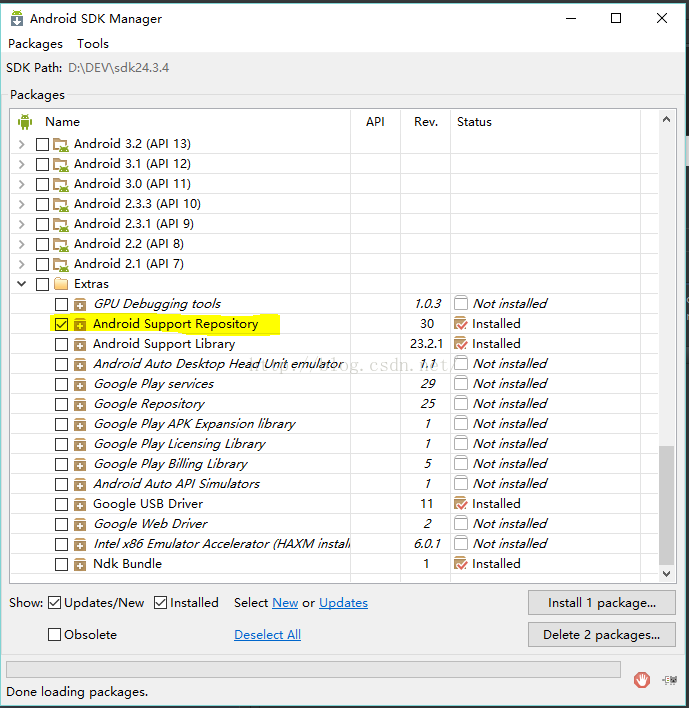This screenshot has height=708, width=689.
Task: Select the Google Web Driver row
Action: [334, 524]
